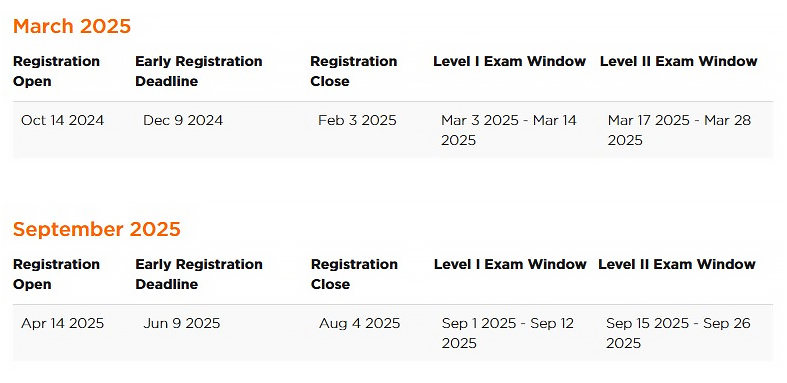Click September table's Level II Exam Window header

677,264
